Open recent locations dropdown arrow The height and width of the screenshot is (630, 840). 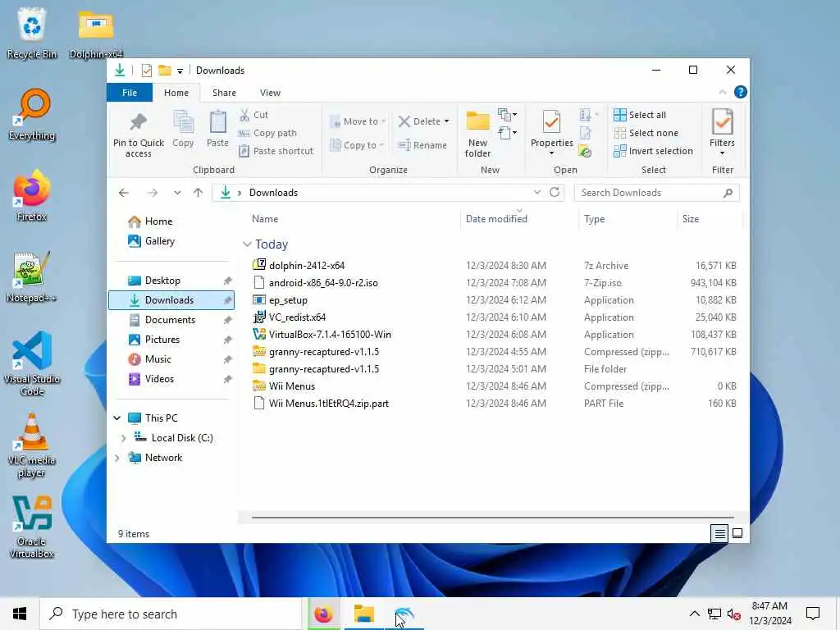(x=177, y=193)
